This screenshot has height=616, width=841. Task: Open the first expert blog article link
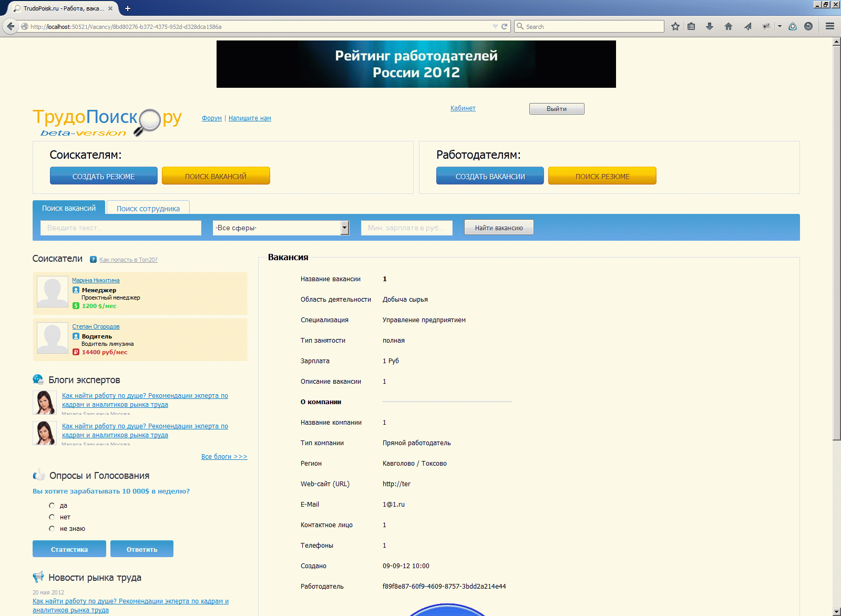[145, 400]
